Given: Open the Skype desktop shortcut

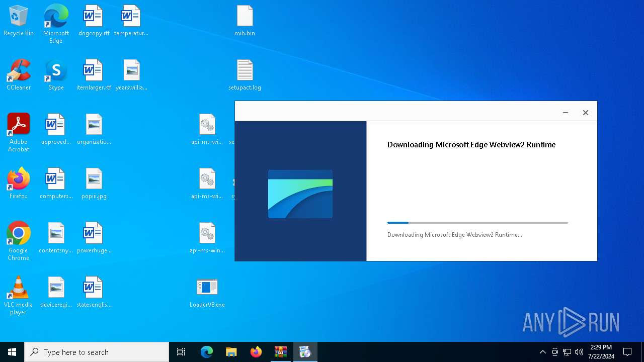Looking at the screenshot, I should pyautogui.click(x=56, y=75).
